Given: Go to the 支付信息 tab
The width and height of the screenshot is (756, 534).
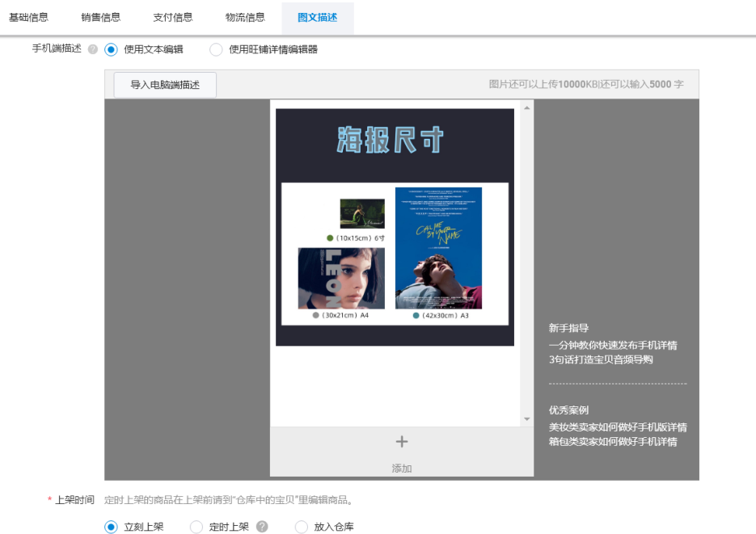Looking at the screenshot, I should pos(173,18).
